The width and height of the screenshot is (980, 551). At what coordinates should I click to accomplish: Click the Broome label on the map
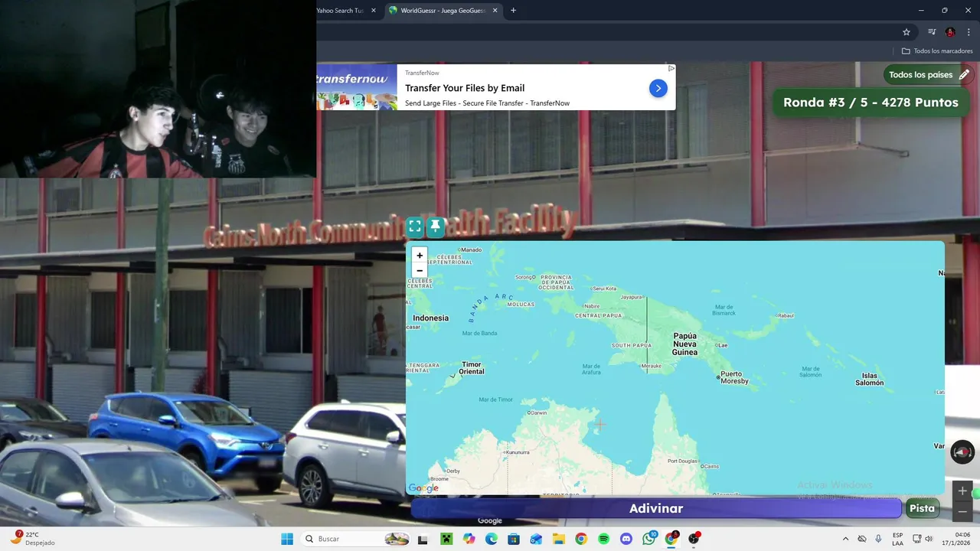coord(439,478)
